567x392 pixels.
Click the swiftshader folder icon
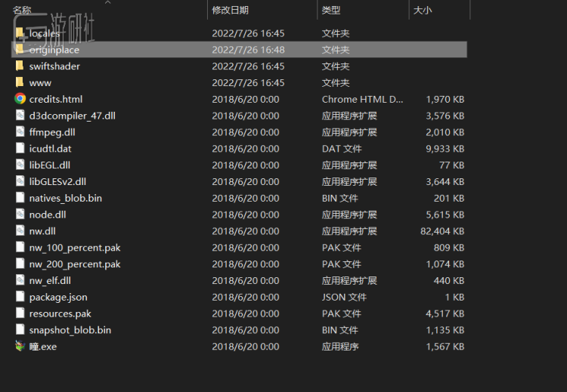click(20, 66)
